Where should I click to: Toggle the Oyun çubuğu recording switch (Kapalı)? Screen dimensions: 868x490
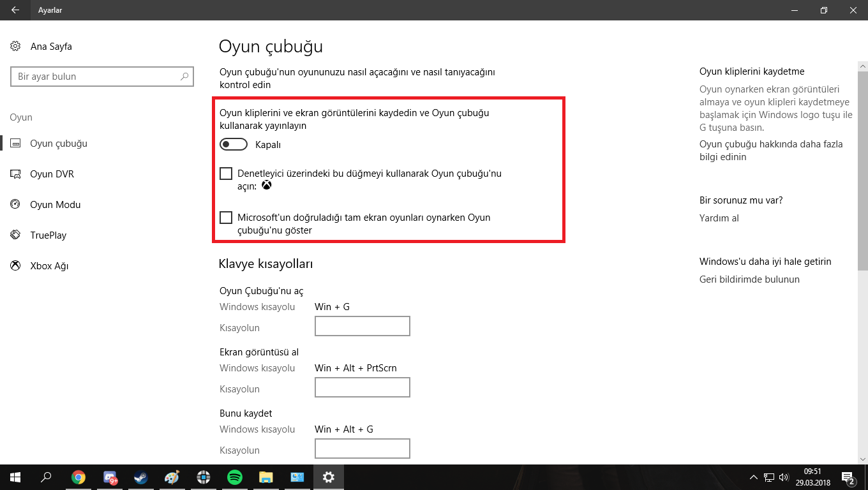(x=234, y=145)
